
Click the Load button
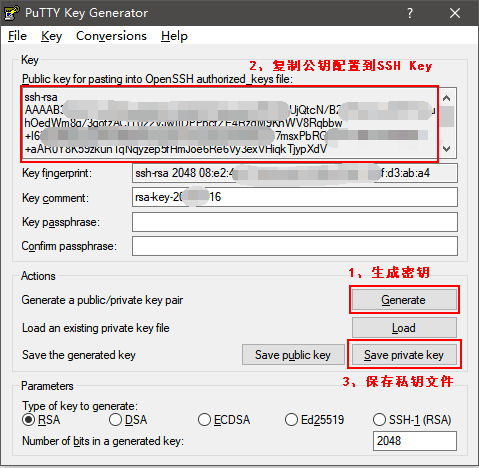404,328
